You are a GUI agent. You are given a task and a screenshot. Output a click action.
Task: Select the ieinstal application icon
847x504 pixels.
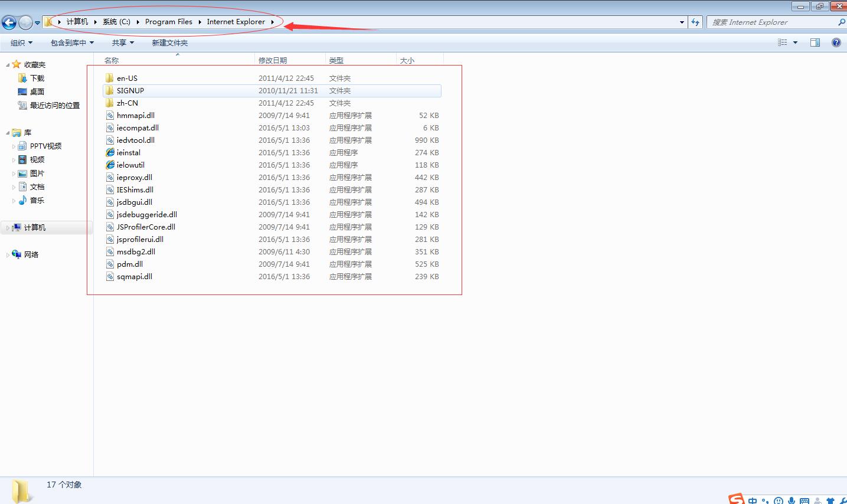tap(110, 152)
